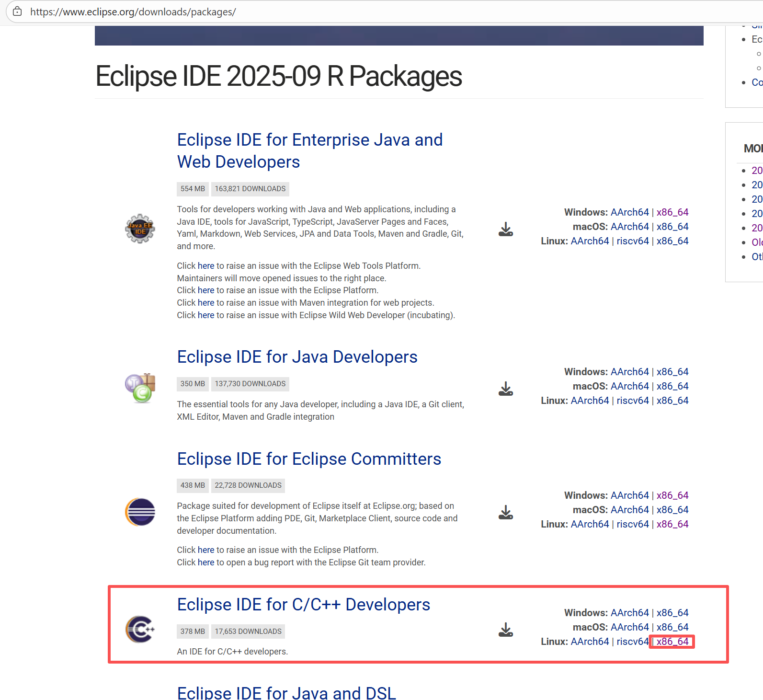Click 'An IDE for C/C++ developers.' description
This screenshot has width=763, height=700.
232,652
